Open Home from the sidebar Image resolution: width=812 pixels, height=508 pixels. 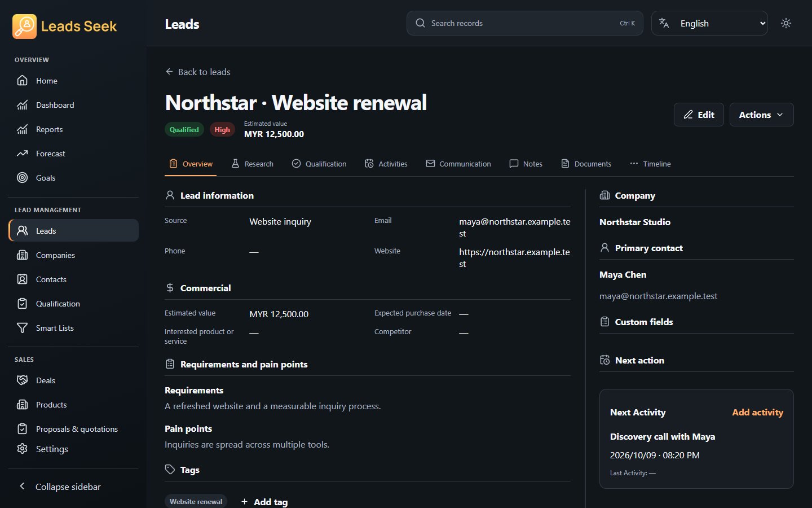point(73,81)
